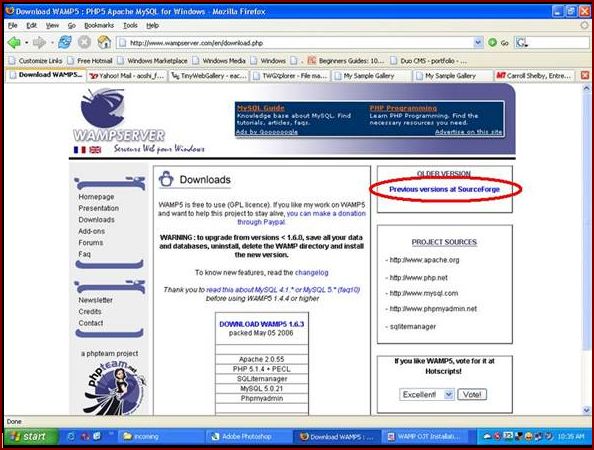
Task: Click the Vote! button
Action: (x=472, y=394)
